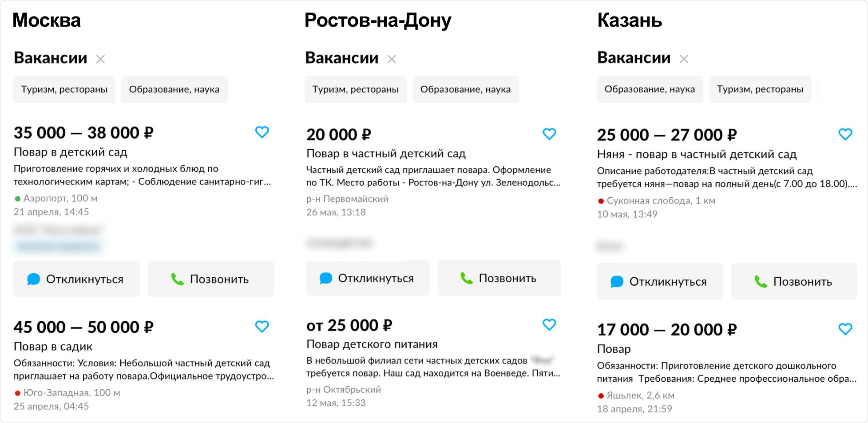Remove Вакансии filter under Ростов-на-Дону

coord(392,59)
